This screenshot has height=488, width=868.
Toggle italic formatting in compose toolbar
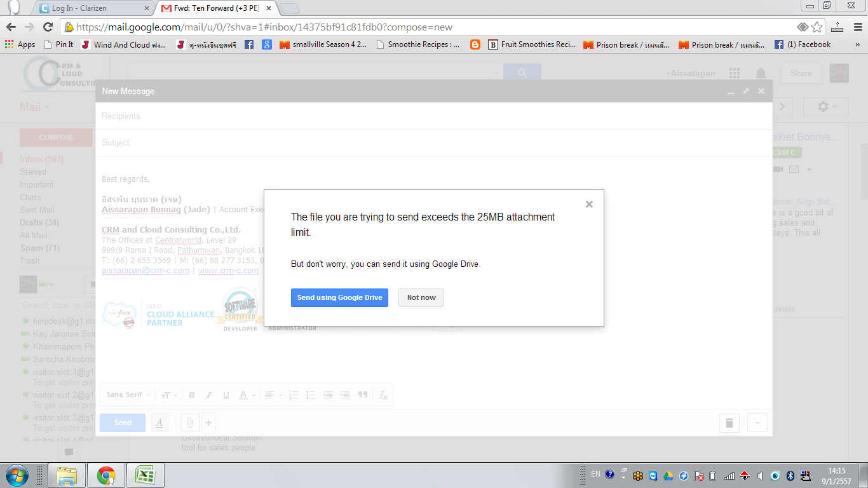pyautogui.click(x=208, y=395)
